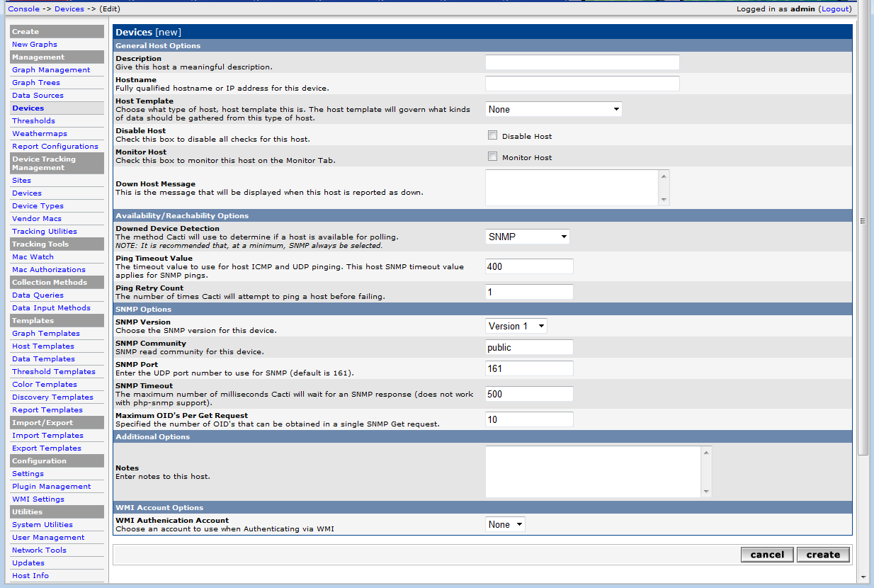The image size is (874, 588).
Task: Open Tracking Utilities in sidebar
Action: pyautogui.click(x=45, y=231)
